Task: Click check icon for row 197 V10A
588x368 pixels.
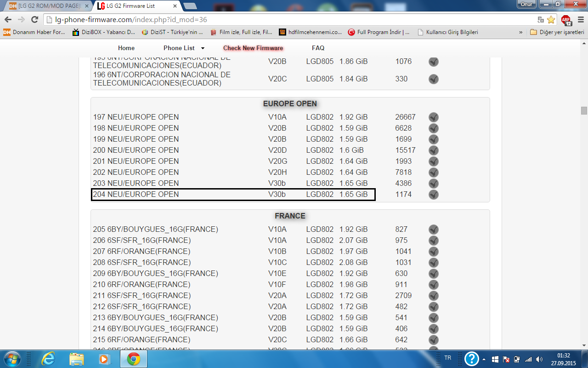Action: tap(433, 117)
